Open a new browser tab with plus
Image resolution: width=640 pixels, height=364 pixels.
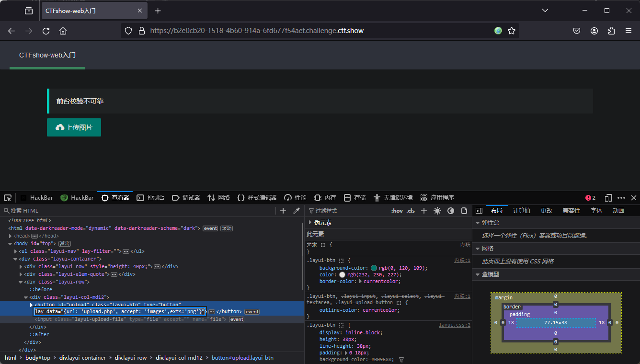(x=158, y=11)
